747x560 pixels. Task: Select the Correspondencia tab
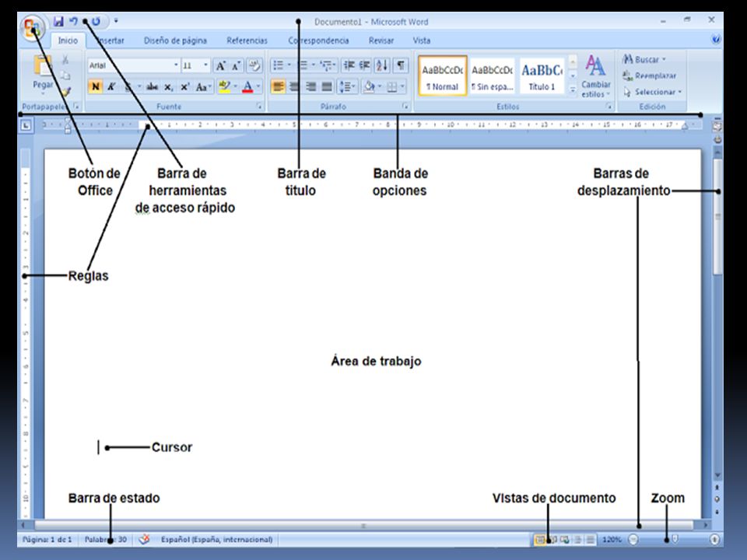(318, 40)
